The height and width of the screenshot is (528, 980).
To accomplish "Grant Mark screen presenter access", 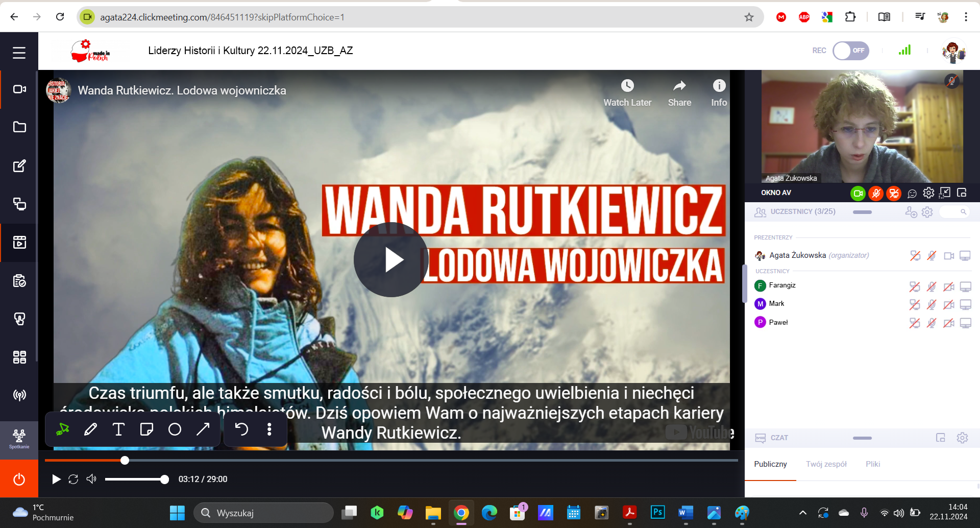I will (965, 305).
